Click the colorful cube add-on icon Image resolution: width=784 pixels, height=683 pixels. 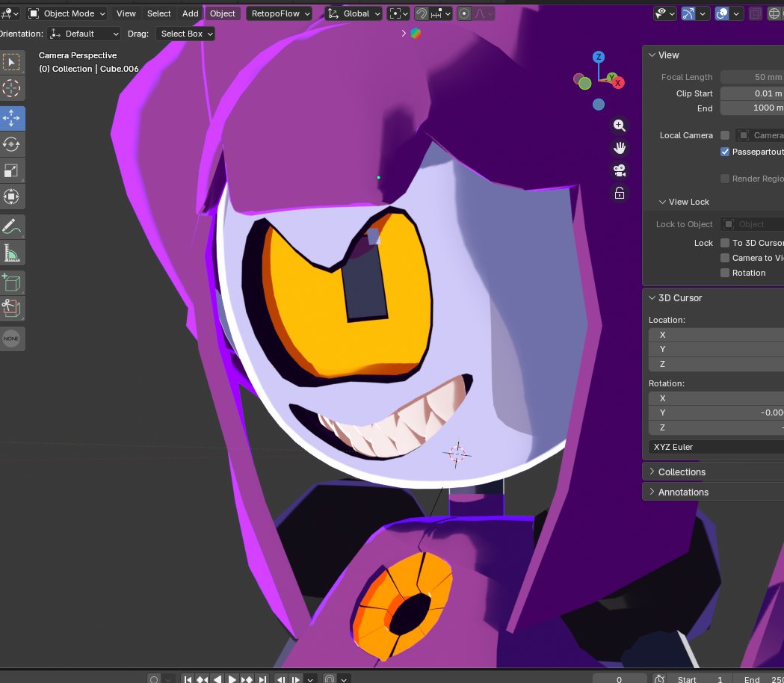point(416,34)
